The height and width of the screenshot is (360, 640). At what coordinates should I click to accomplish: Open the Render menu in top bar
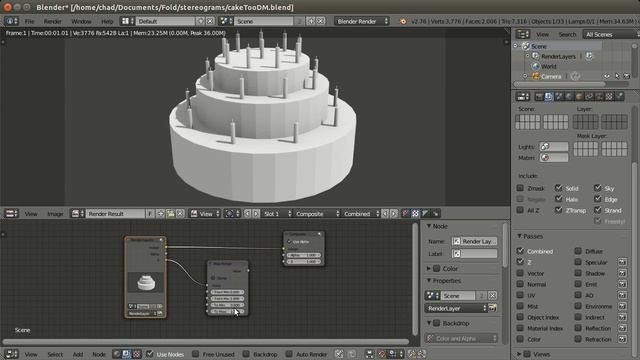coord(53,21)
